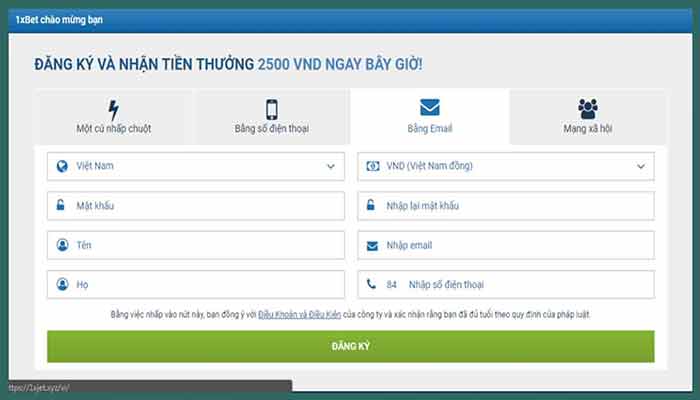Click the phone handset icon beside 84
700x400 pixels.
tap(372, 285)
